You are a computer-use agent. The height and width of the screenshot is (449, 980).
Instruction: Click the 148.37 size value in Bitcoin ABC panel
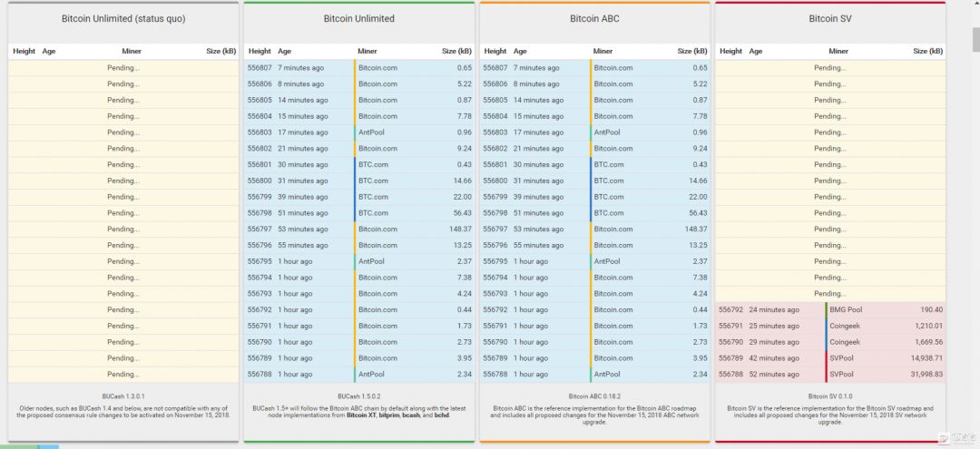[x=691, y=229]
